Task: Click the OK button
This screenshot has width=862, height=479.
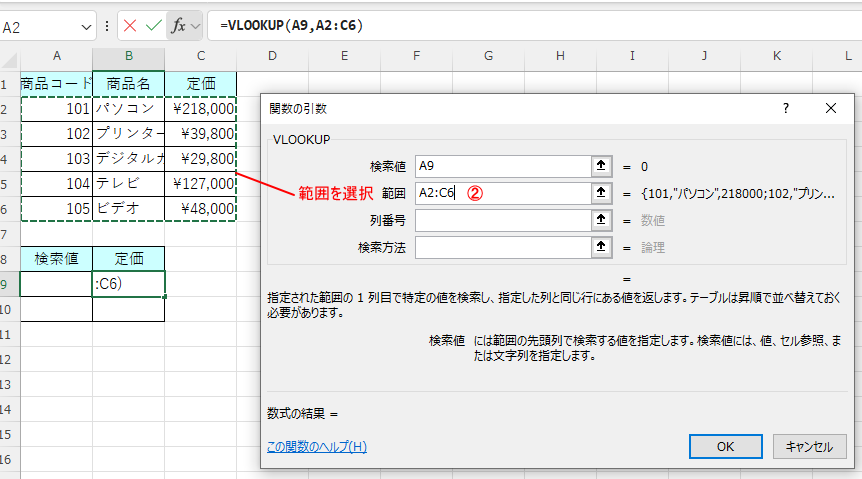Action: (726, 446)
